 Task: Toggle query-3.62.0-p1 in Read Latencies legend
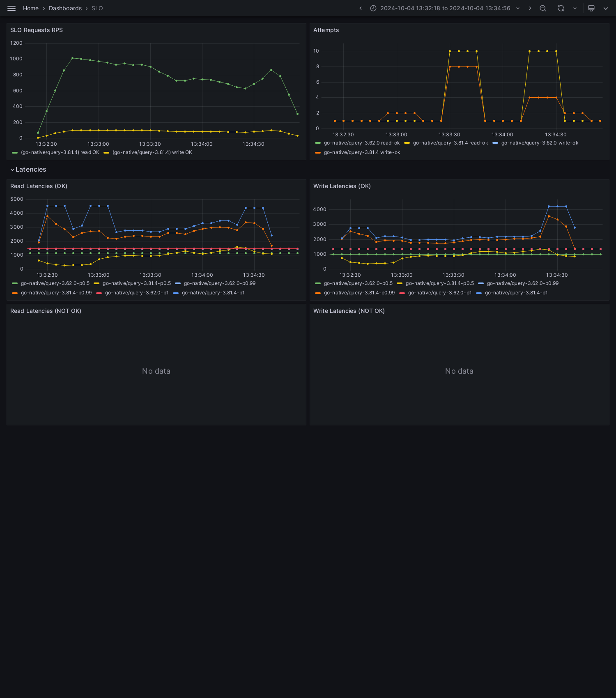coord(137,293)
